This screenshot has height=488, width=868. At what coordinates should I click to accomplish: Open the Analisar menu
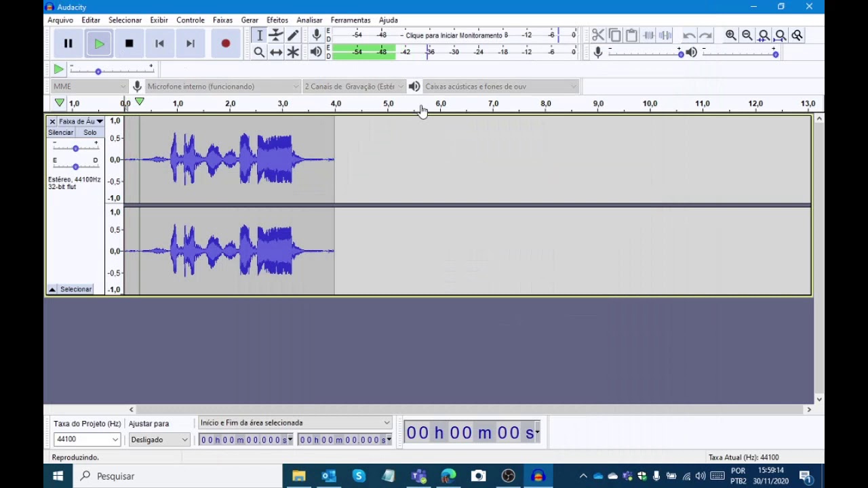coord(309,20)
